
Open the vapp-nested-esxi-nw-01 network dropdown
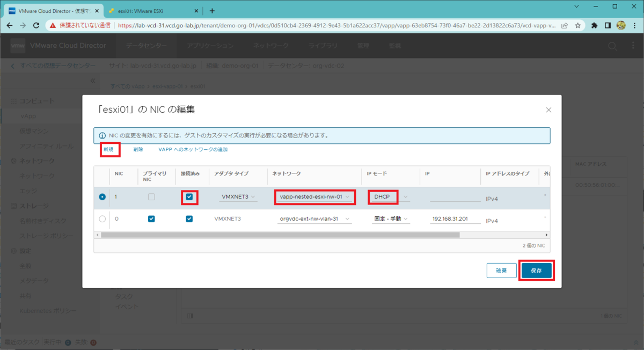pos(314,197)
